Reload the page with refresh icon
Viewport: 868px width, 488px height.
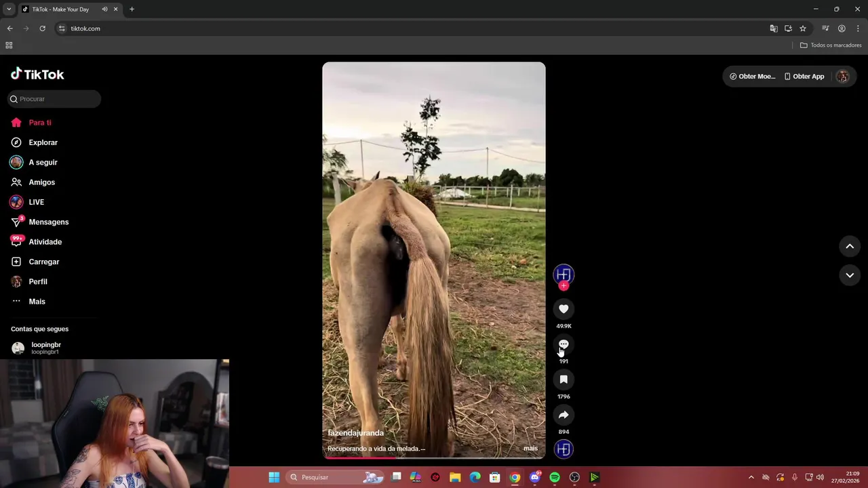pyautogui.click(x=42, y=28)
